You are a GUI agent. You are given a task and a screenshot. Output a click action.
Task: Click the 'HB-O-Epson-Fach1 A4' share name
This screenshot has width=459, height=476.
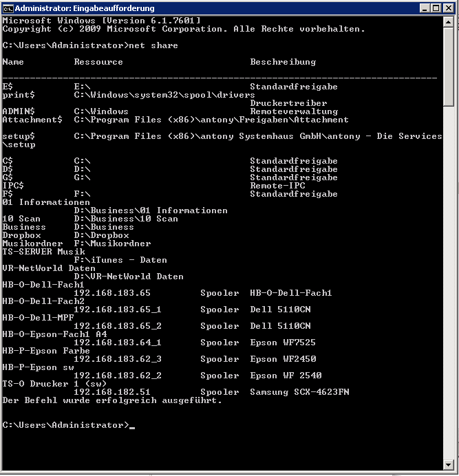pos(54,334)
